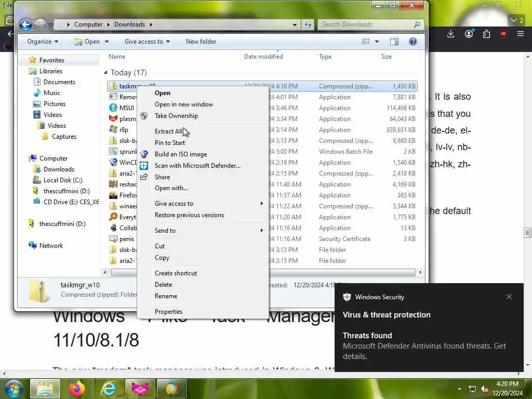Click the taskbar clock 4:20 PM
The height and width of the screenshot is (399, 532).
(x=507, y=384)
